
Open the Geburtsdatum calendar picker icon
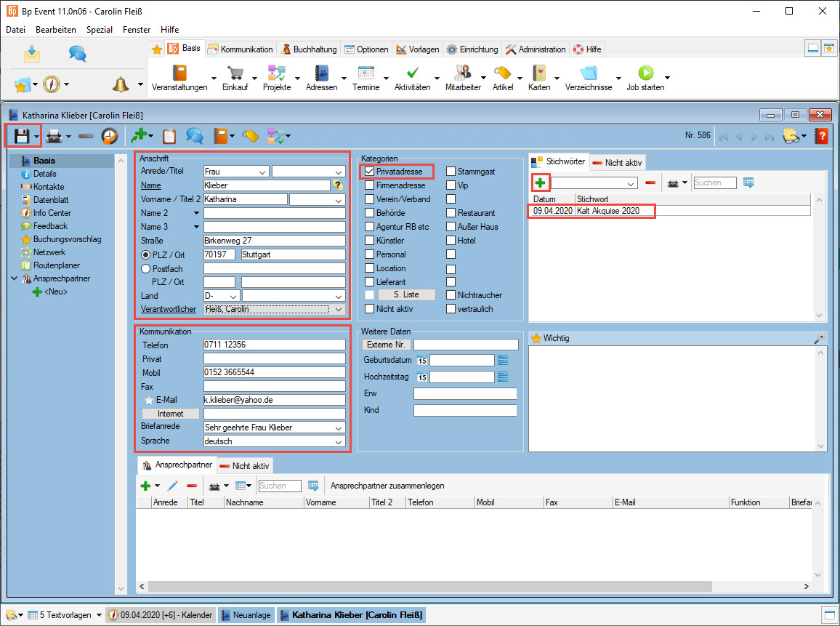(421, 360)
